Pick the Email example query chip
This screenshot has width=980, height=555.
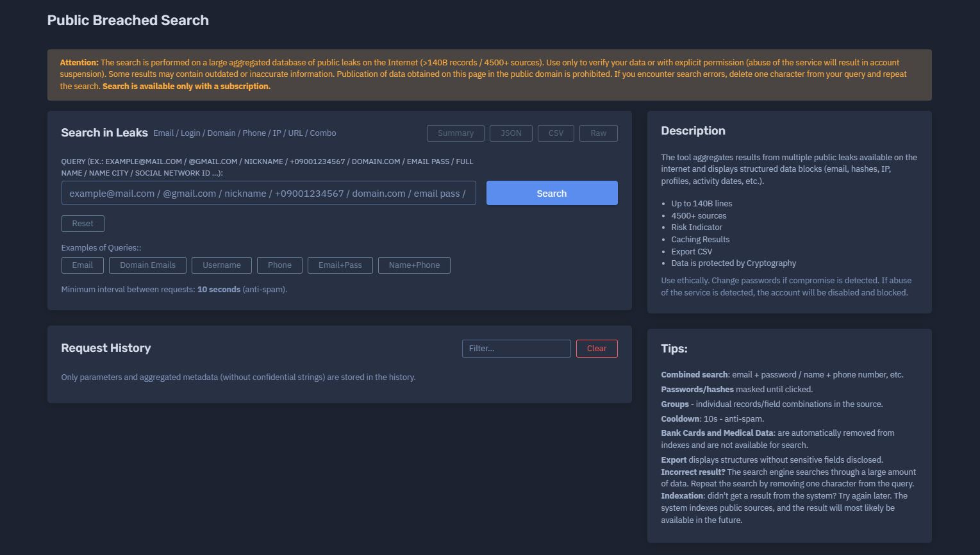82,265
